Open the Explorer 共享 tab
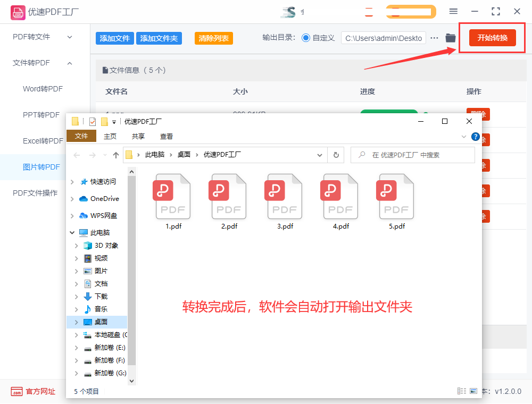This screenshot has width=532, height=404. [x=138, y=136]
